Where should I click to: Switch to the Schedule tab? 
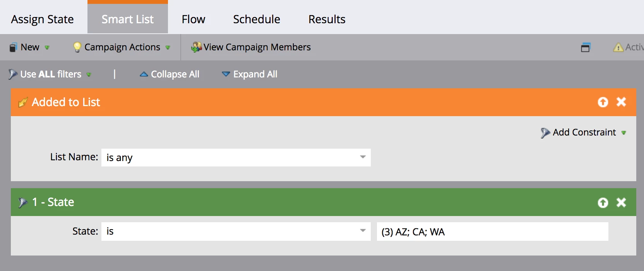[257, 19]
